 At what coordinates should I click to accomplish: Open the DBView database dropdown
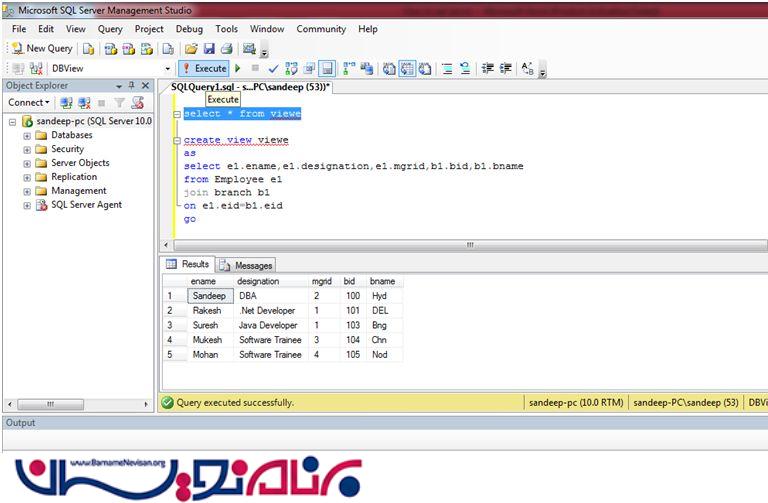[x=166, y=69]
